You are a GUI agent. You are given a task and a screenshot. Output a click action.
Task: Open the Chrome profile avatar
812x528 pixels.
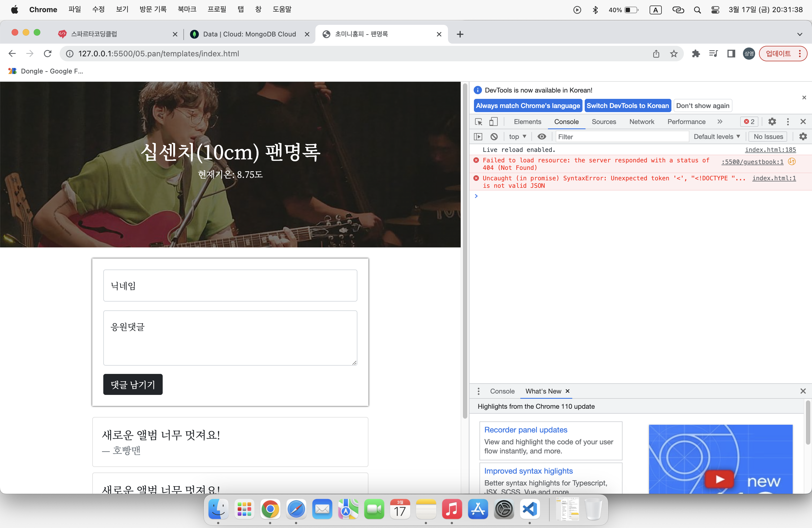point(749,54)
